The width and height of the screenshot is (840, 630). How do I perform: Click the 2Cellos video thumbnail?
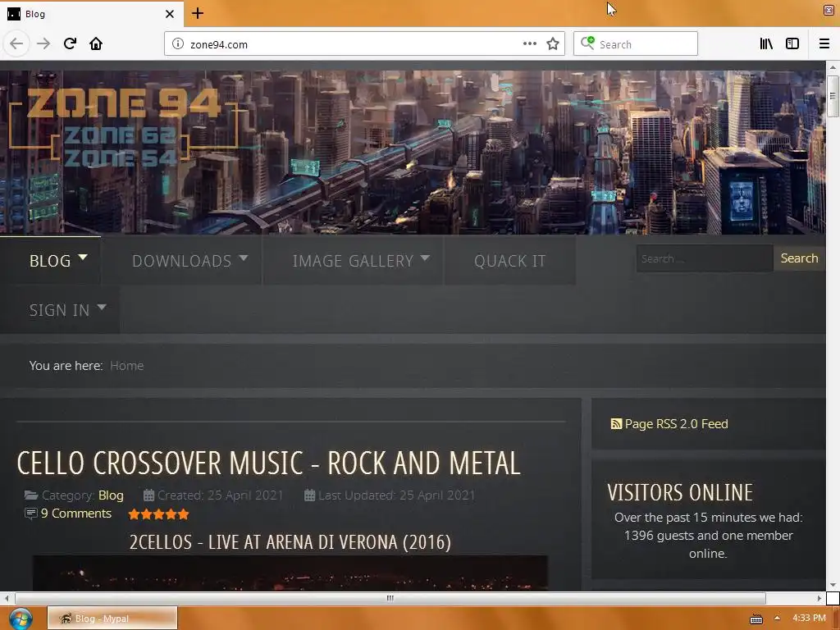(290, 573)
